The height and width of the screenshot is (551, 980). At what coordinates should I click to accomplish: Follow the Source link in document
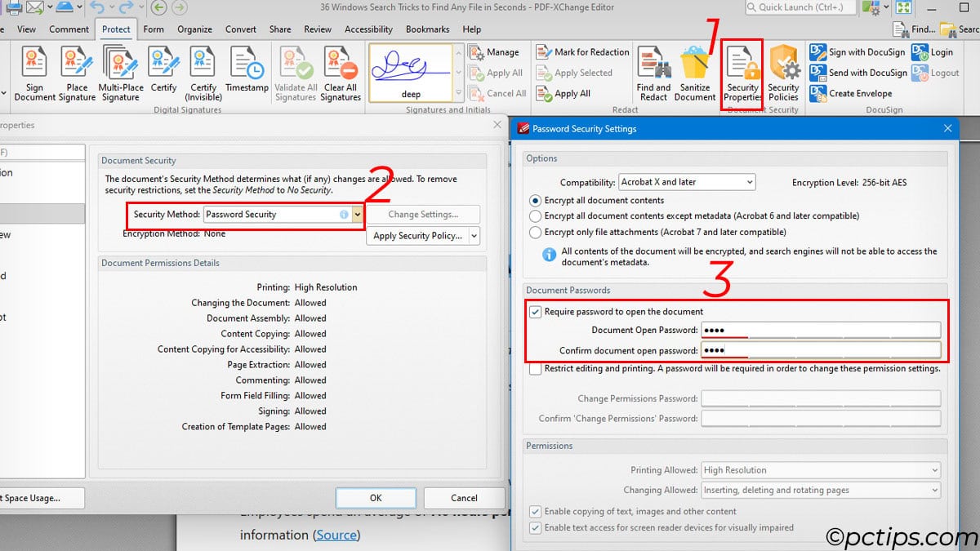(x=336, y=535)
